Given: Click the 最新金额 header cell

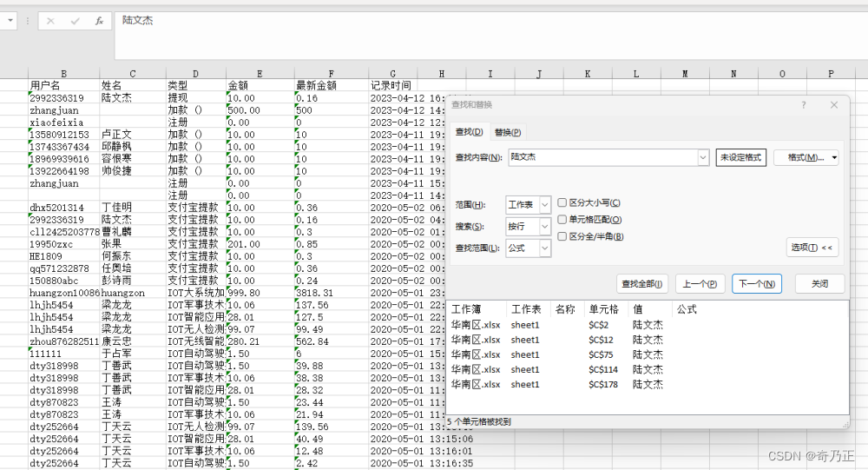Looking at the screenshot, I should [331, 86].
